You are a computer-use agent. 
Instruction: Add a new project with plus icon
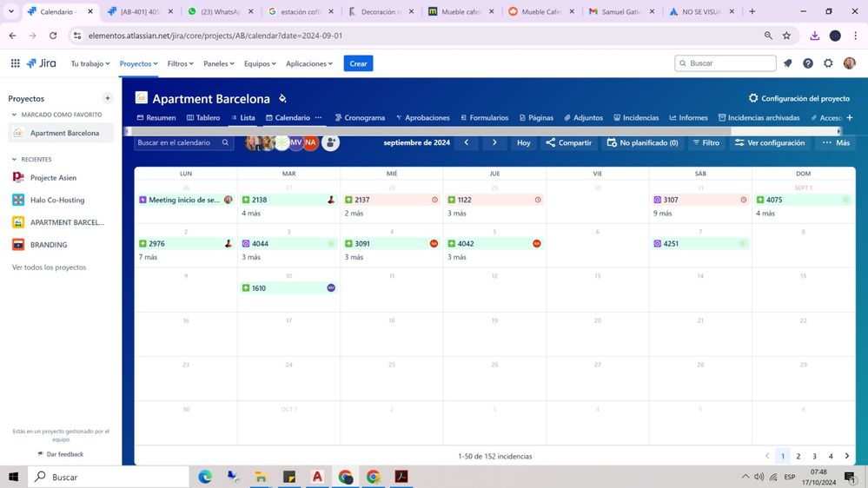tap(108, 98)
